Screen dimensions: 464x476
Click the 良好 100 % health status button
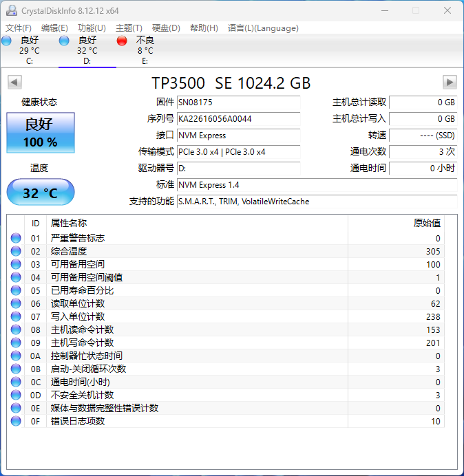pyautogui.click(x=41, y=133)
